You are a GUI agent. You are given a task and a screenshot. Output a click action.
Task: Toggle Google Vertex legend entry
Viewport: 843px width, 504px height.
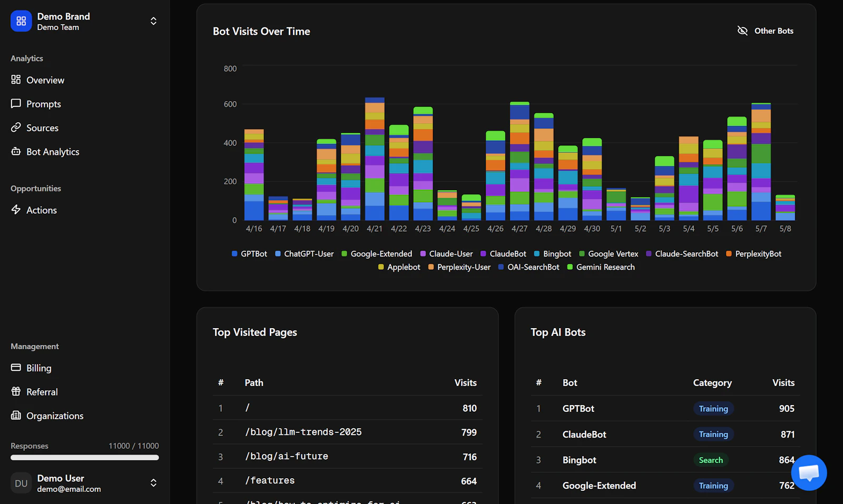[x=609, y=254]
